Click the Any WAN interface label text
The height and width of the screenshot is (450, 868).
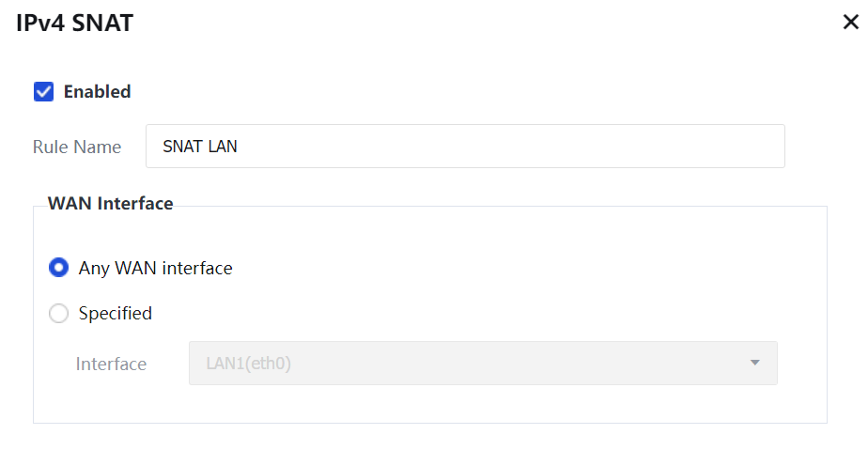[155, 268]
